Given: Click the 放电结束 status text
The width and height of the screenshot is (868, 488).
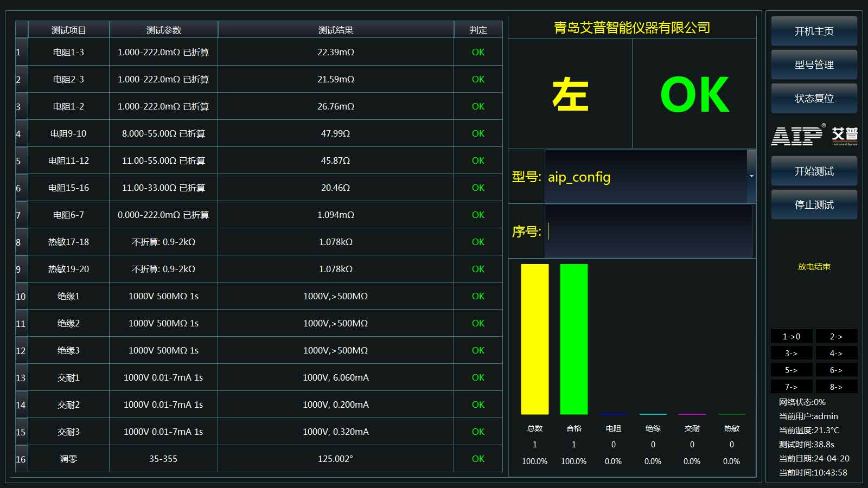Looking at the screenshot, I should pos(813,267).
